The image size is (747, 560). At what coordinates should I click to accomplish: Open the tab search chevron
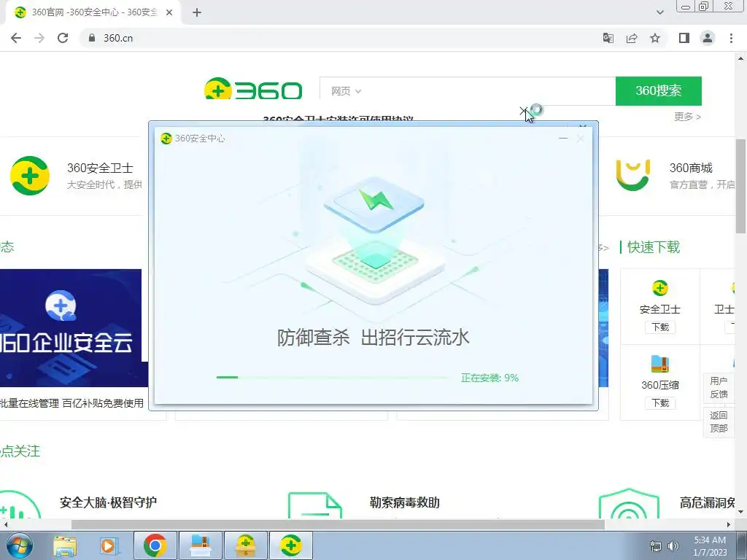659,12
